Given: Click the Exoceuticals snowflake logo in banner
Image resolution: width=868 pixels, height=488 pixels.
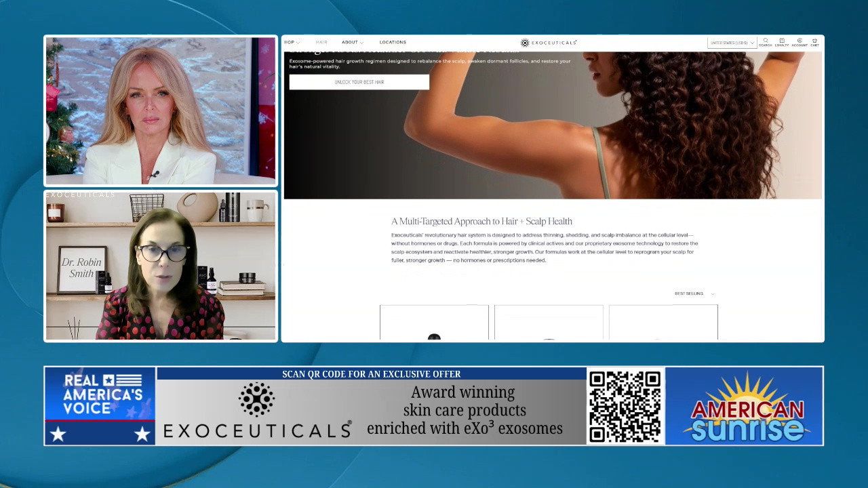Looking at the screenshot, I should [257, 399].
